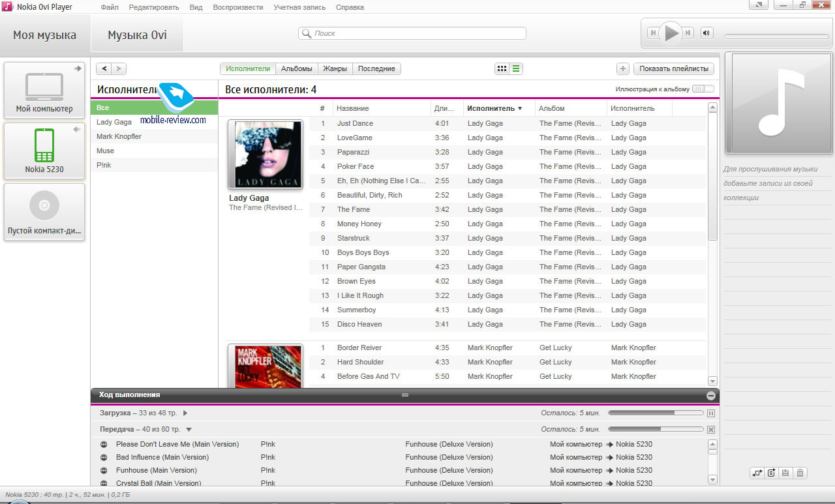The image size is (835, 504).
Task: Click the save playlist floppy icon
Action: (786, 473)
